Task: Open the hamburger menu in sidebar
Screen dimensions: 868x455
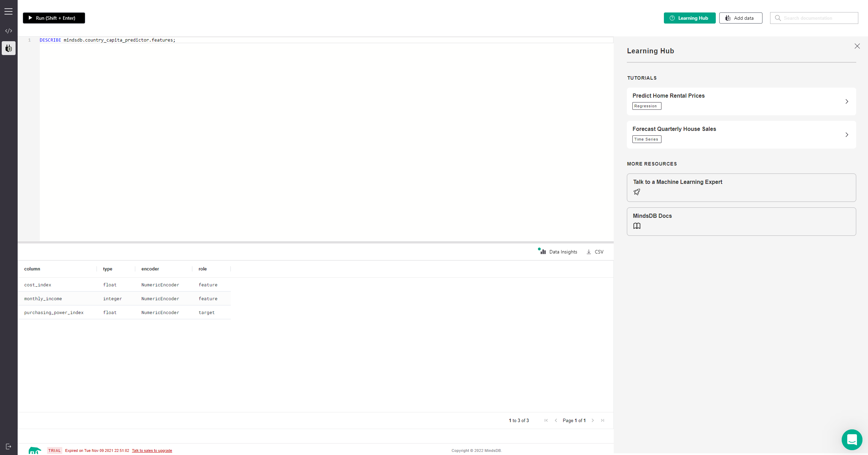Action: 9,11
